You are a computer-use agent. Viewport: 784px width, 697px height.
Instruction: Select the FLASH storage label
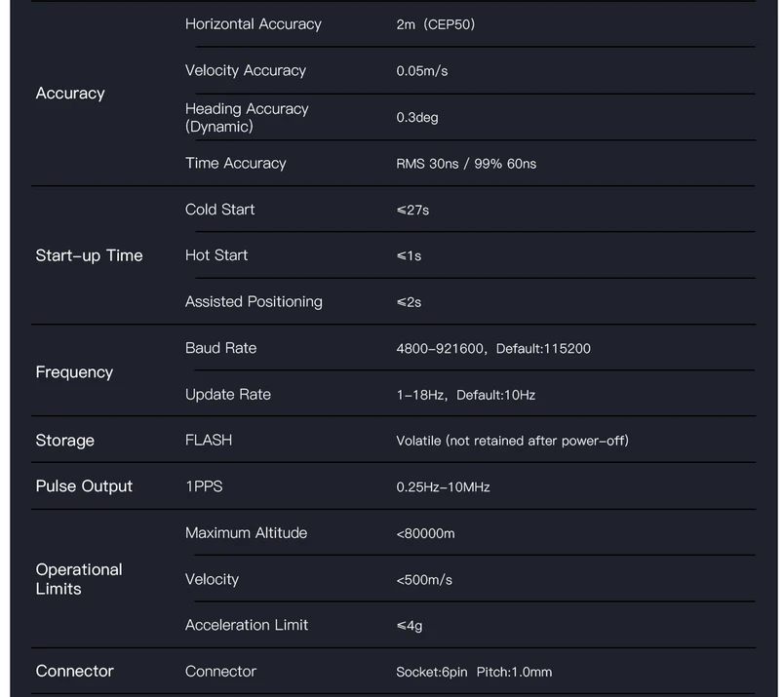coord(209,440)
